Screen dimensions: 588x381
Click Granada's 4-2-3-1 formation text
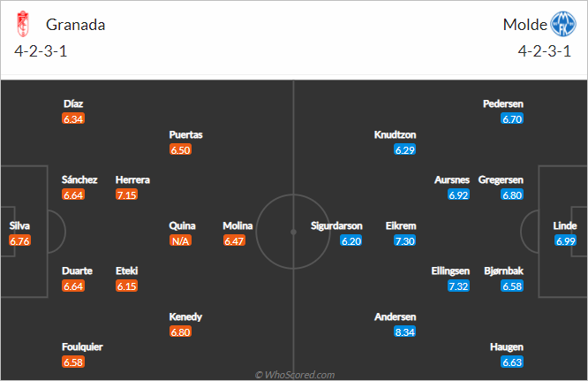pos(41,51)
